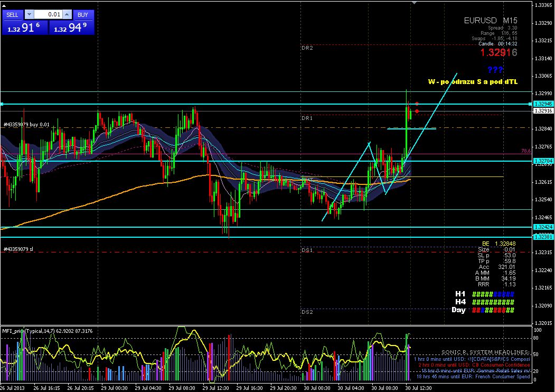Image resolution: width=555 pixels, height=392 pixels.
Task: Click the 'German Retail Sales' news line
Action: coord(476,371)
